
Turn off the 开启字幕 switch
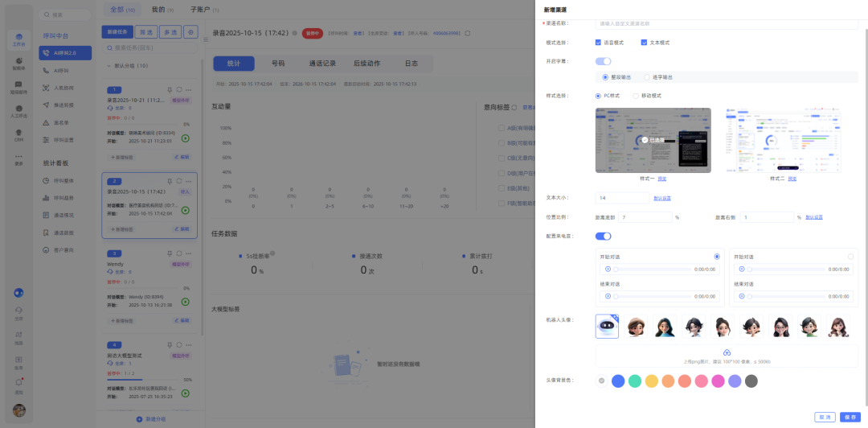[x=603, y=61]
